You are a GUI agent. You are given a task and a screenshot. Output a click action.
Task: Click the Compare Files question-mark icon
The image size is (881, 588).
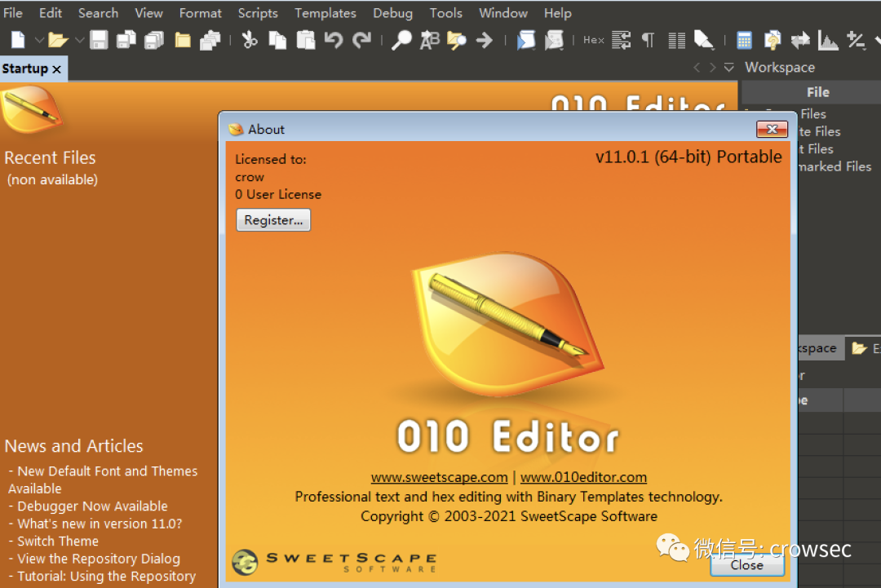tap(773, 40)
